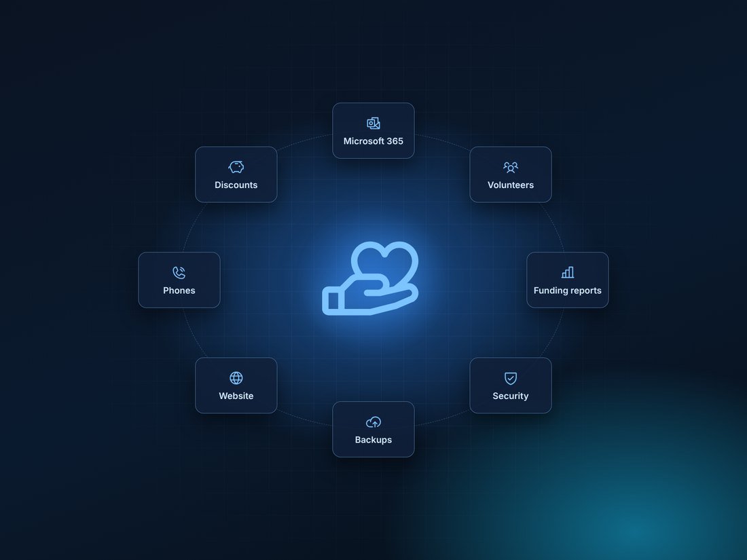The width and height of the screenshot is (747, 560).
Task: Select the "Phones" label
Action: coord(179,291)
